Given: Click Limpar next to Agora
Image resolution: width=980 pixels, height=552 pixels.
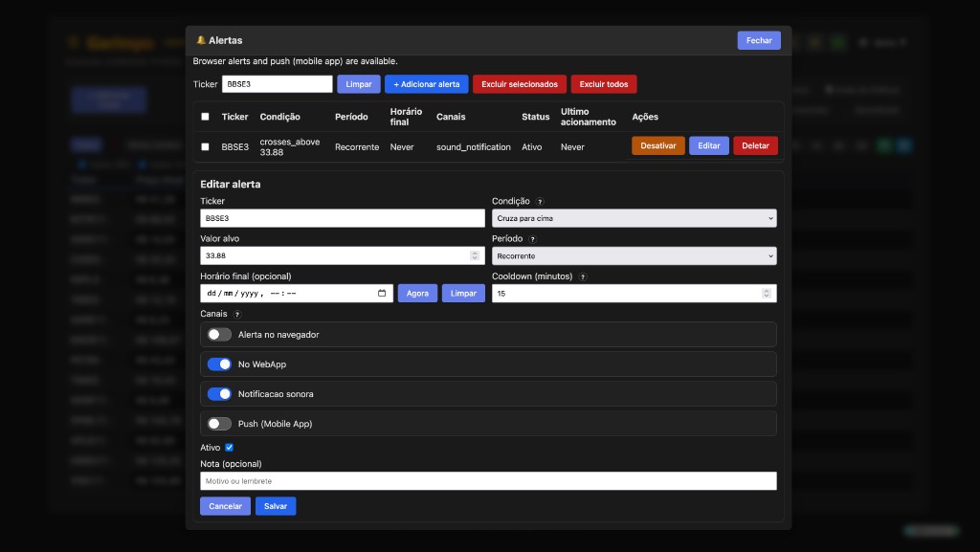Looking at the screenshot, I should tap(463, 293).
